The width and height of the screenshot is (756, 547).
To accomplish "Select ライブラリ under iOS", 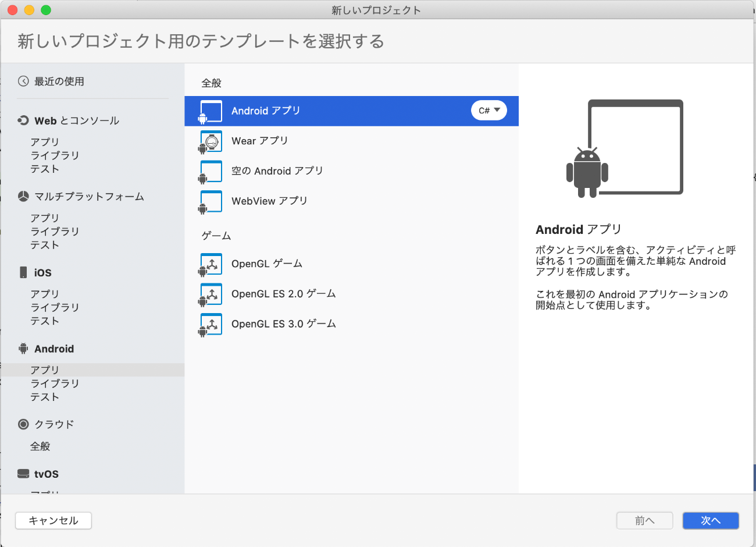I will [55, 307].
